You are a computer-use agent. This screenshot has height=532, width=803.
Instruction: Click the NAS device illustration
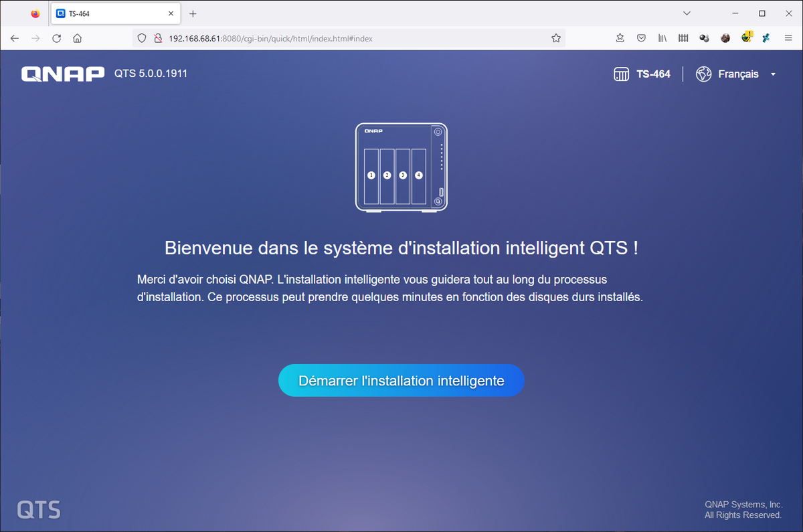pyautogui.click(x=401, y=167)
